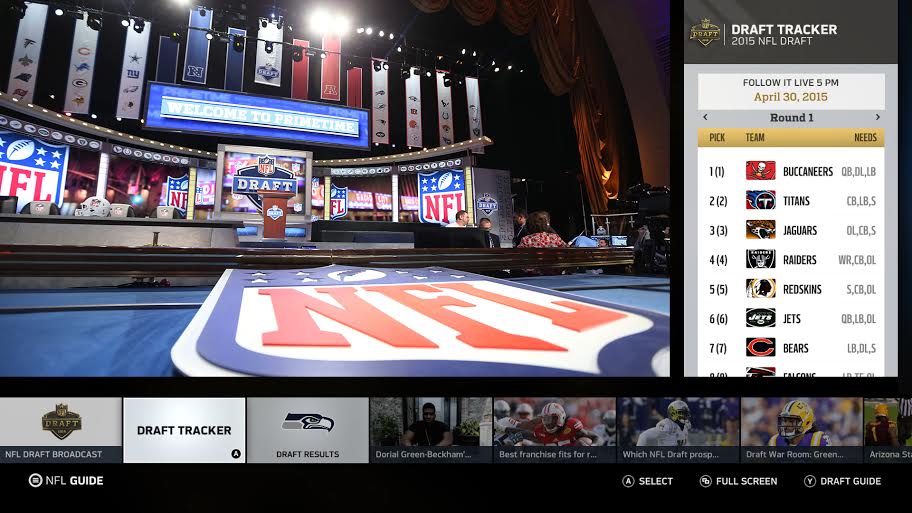Viewport: 912px width, 513px height.
Task: Click the BEARS team name
Action: (796, 348)
